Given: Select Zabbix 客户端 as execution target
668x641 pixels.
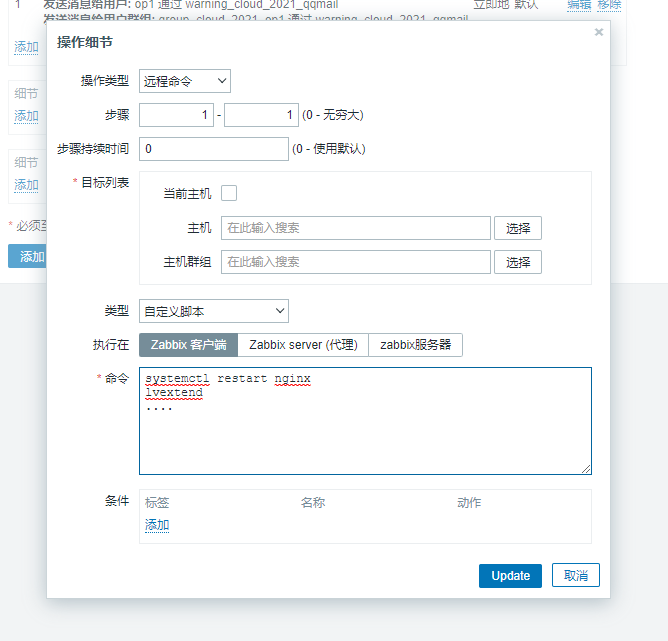Looking at the screenshot, I should 189,345.
